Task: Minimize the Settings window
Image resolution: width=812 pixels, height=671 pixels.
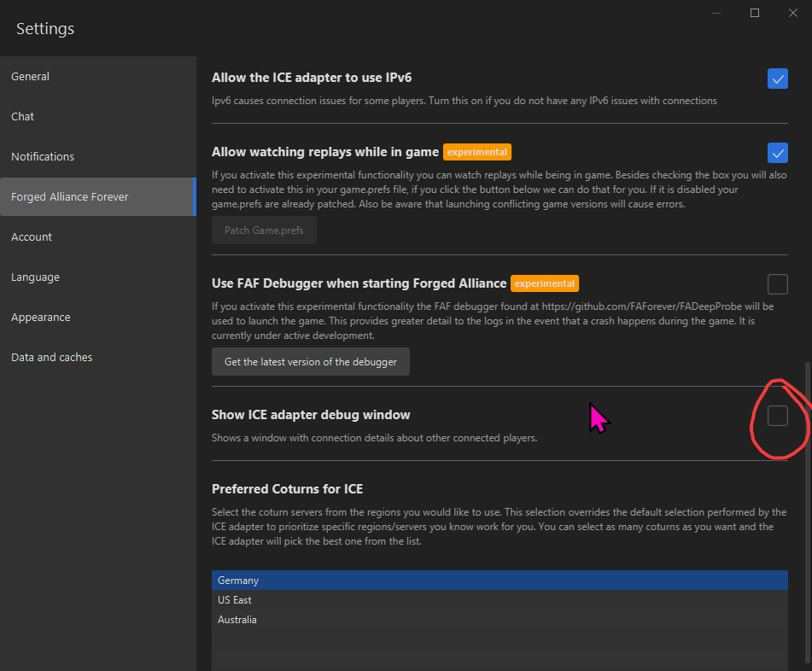Action: pyautogui.click(x=716, y=13)
